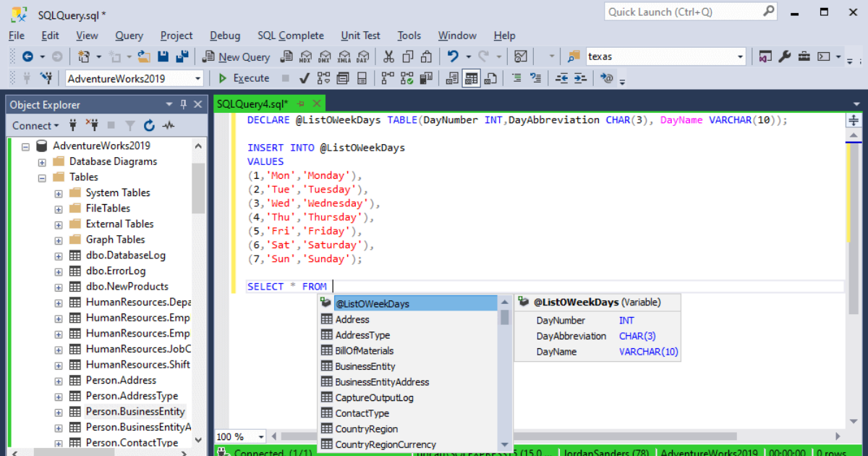Open the Query menu
The image size is (868, 456).
pyautogui.click(x=129, y=35)
